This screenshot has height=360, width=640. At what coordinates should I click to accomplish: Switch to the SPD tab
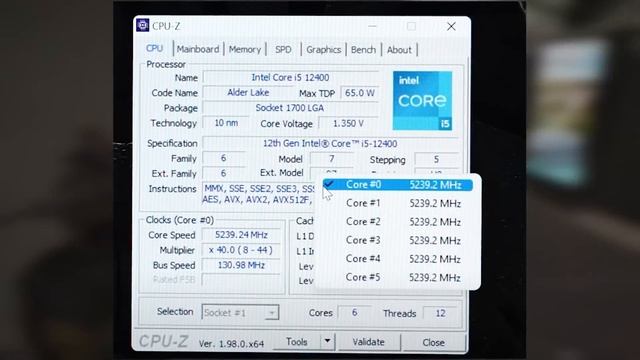click(283, 49)
